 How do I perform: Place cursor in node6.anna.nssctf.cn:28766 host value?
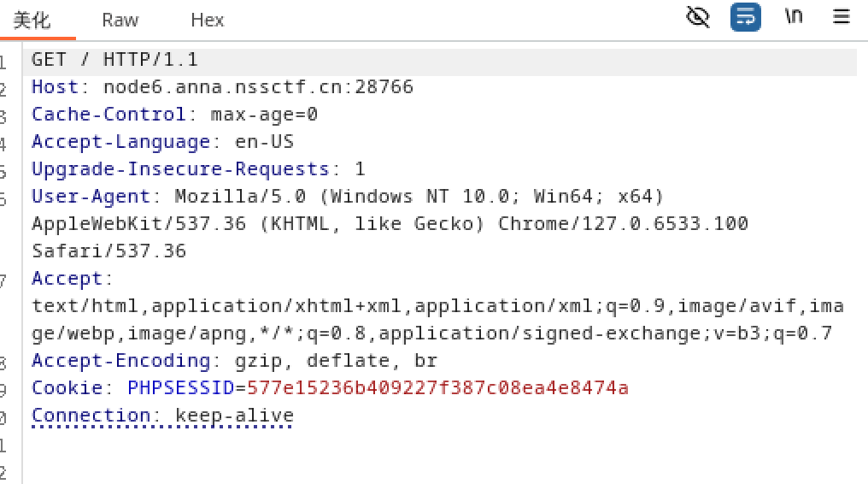pyautogui.click(x=258, y=87)
